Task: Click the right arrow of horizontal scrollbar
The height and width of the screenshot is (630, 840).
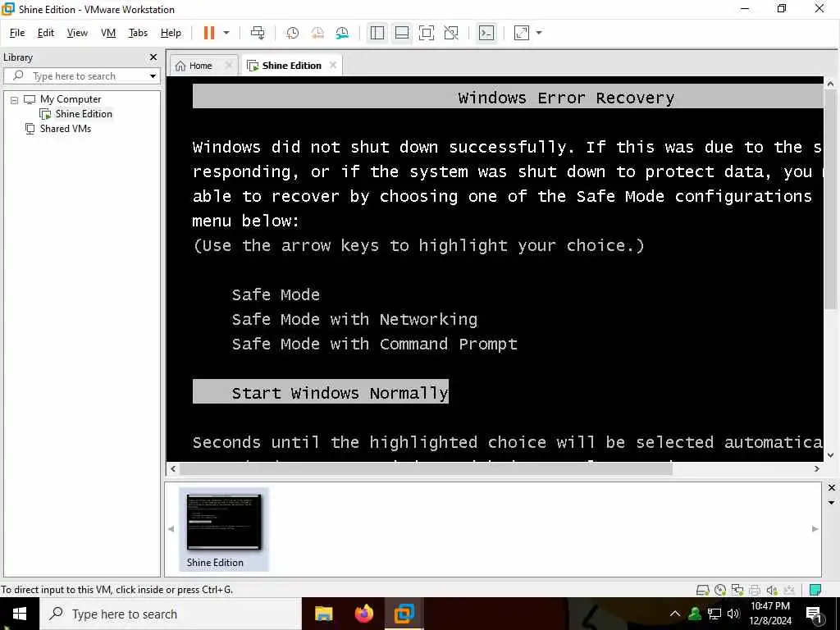Action: click(x=816, y=468)
